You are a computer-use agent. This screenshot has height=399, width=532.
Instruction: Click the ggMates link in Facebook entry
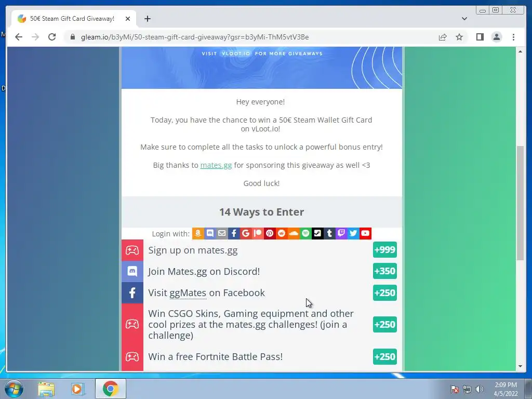click(x=188, y=293)
